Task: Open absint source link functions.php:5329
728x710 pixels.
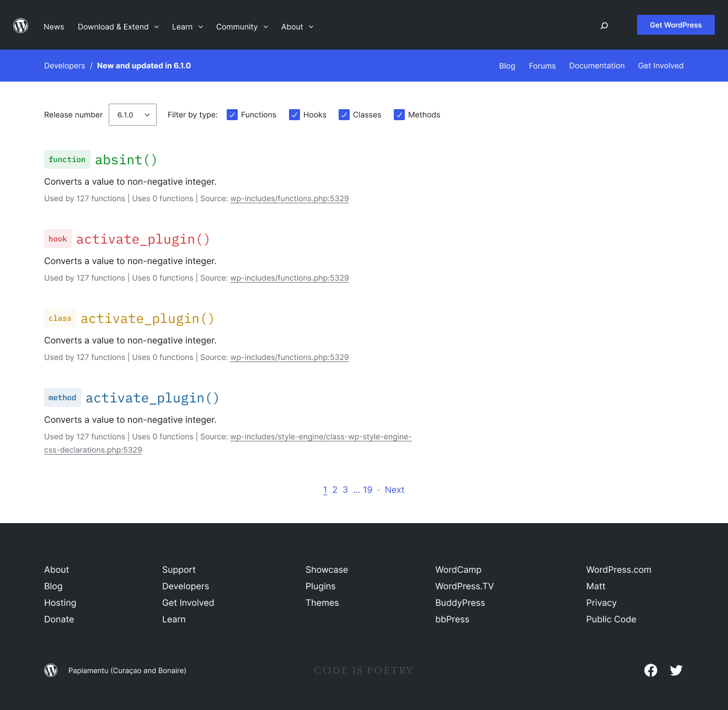Action: 290,198
